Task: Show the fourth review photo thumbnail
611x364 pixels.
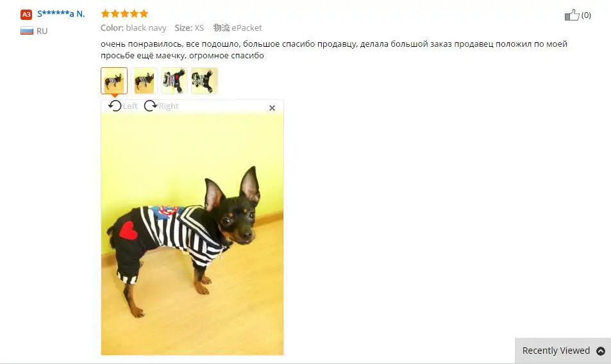Action: pyautogui.click(x=204, y=81)
